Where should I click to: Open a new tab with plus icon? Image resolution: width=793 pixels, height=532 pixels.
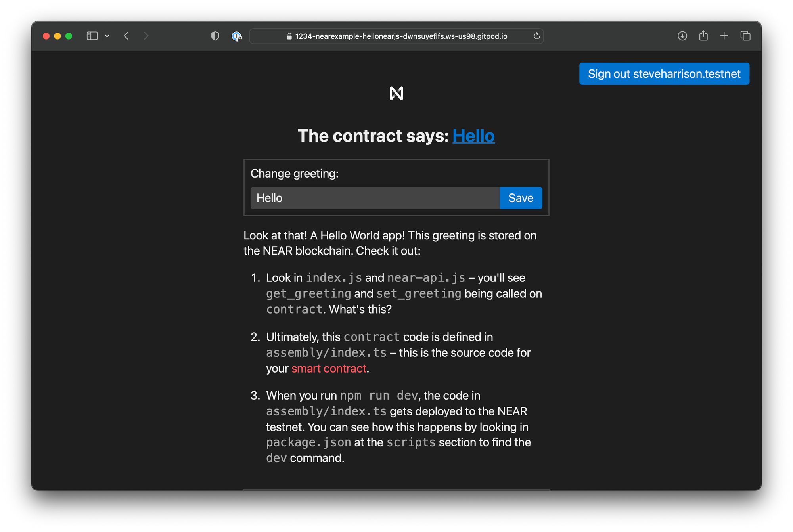[x=724, y=36]
